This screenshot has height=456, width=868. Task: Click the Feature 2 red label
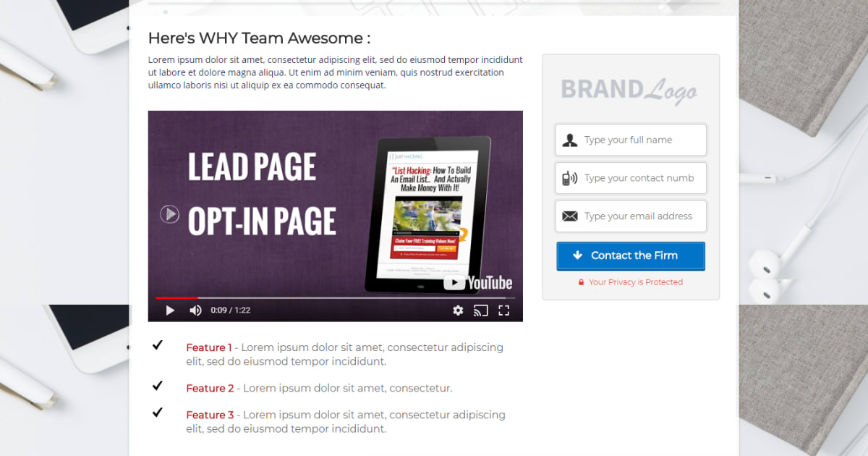pos(210,389)
